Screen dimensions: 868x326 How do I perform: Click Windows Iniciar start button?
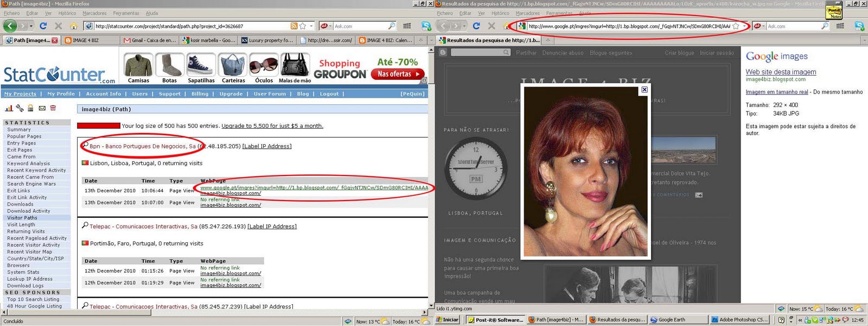(x=448, y=319)
